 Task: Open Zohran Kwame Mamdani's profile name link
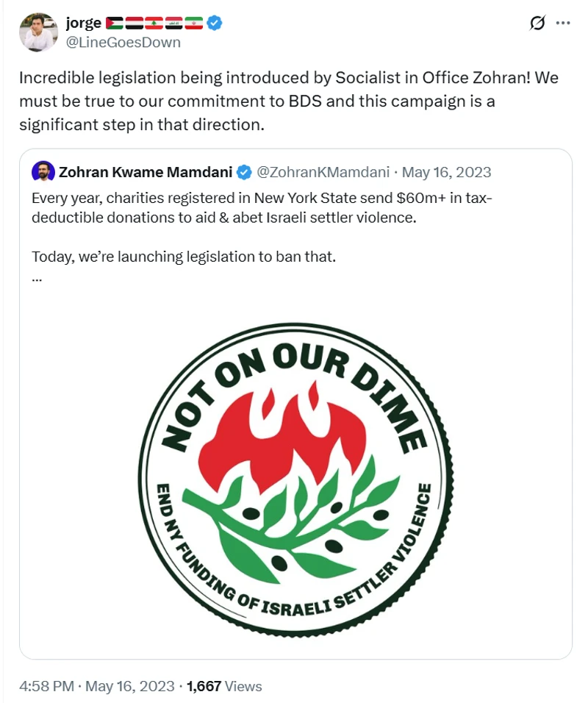[146, 173]
